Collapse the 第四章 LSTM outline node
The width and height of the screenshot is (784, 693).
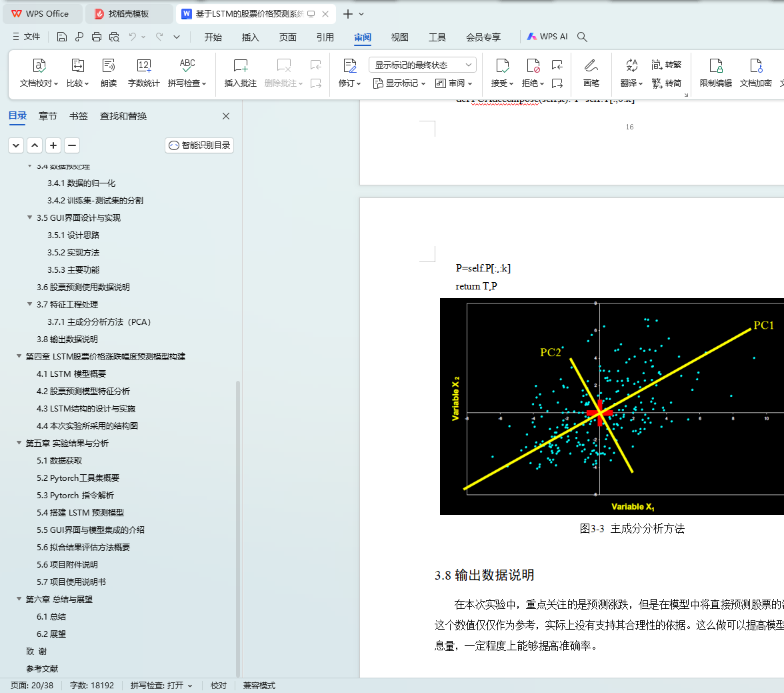[x=19, y=356]
